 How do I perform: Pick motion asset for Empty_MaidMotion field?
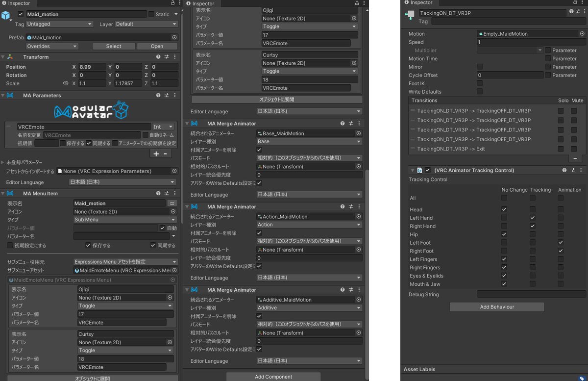(x=582, y=34)
